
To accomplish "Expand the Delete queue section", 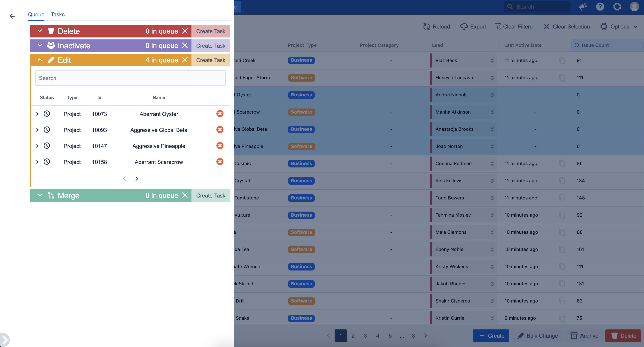I will 40,31.
